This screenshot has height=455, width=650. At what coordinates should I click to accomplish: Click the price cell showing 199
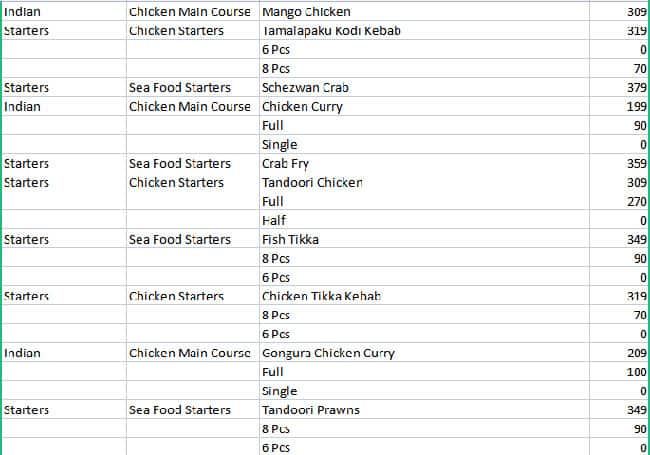click(x=636, y=107)
